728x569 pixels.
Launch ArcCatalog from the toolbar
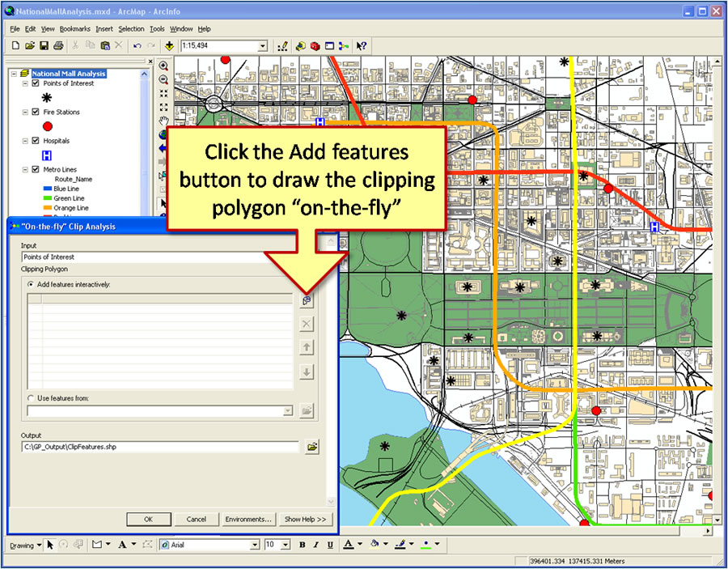[301, 45]
